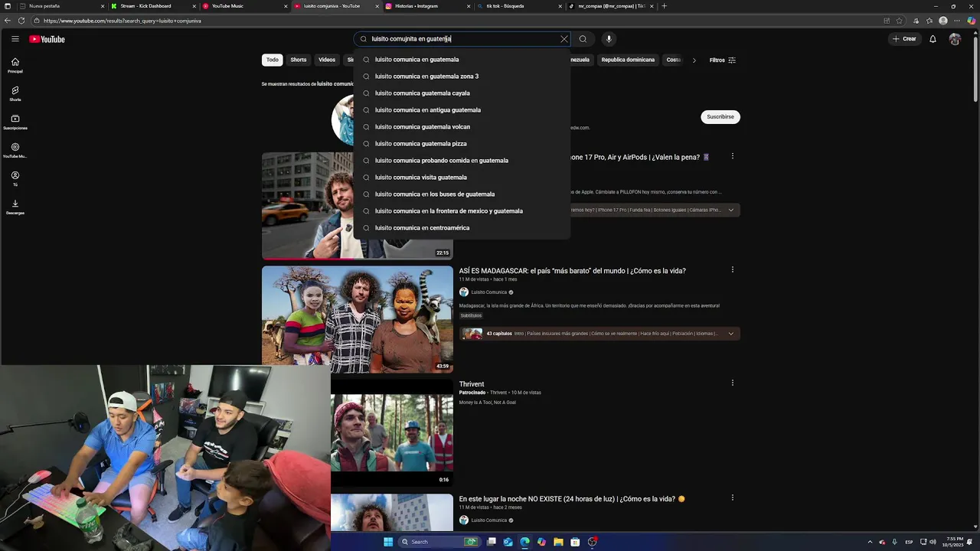Viewport: 980px width, 551px height.
Task: Select the Republica dominicana chip
Action: click(628, 60)
